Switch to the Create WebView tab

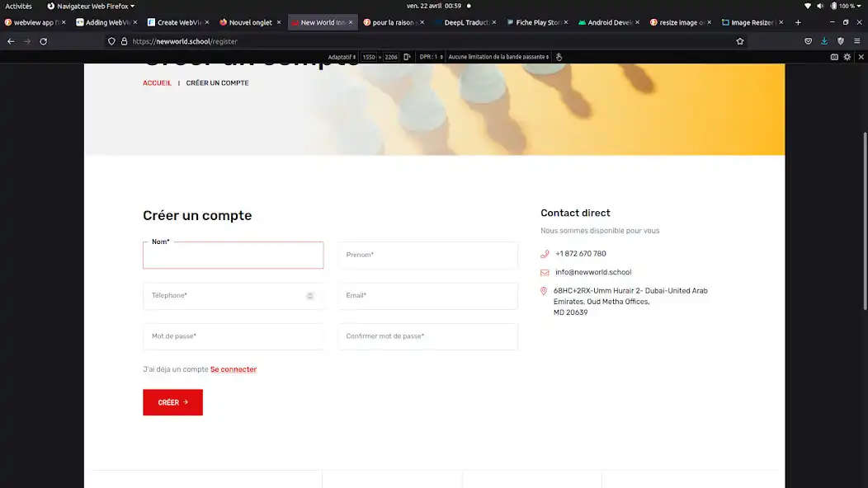point(177,23)
